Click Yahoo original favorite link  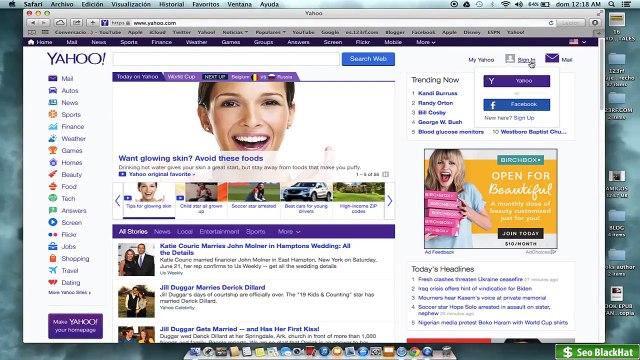click(x=161, y=174)
